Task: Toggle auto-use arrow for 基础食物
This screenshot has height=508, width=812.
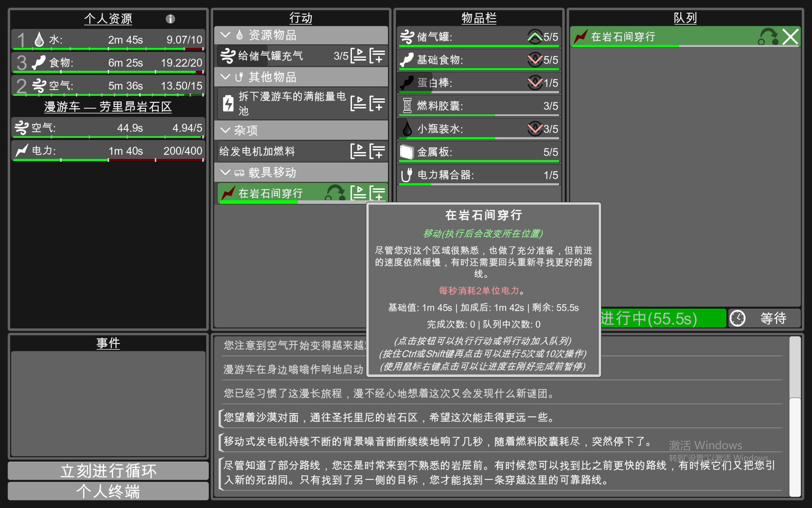Action: (x=535, y=60)
